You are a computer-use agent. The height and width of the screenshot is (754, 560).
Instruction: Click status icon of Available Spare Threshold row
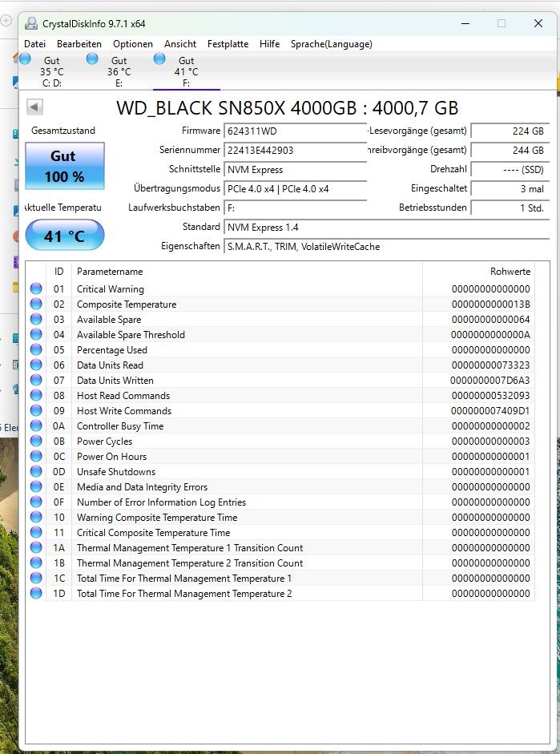pos(36,334)
